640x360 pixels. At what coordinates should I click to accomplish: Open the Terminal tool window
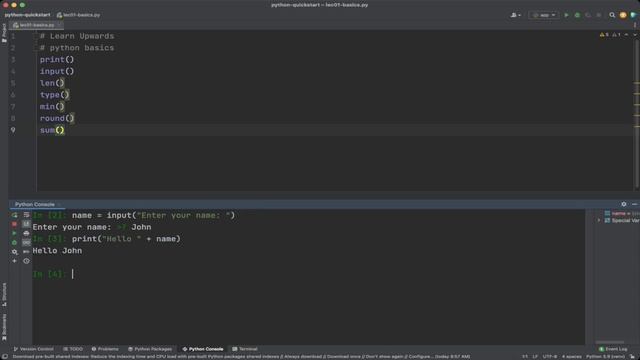tap(245, 349)
